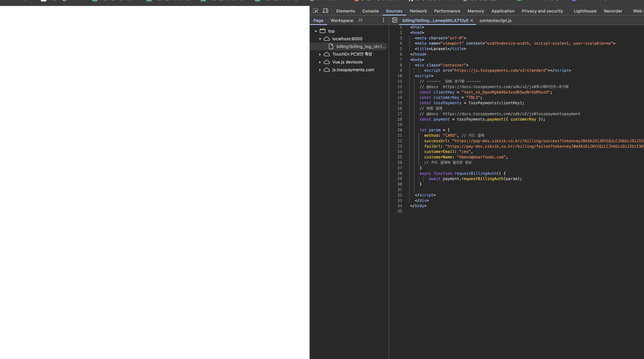Toggle the hide navigator sidebar icon
The image size is (644, 359).
395,20
